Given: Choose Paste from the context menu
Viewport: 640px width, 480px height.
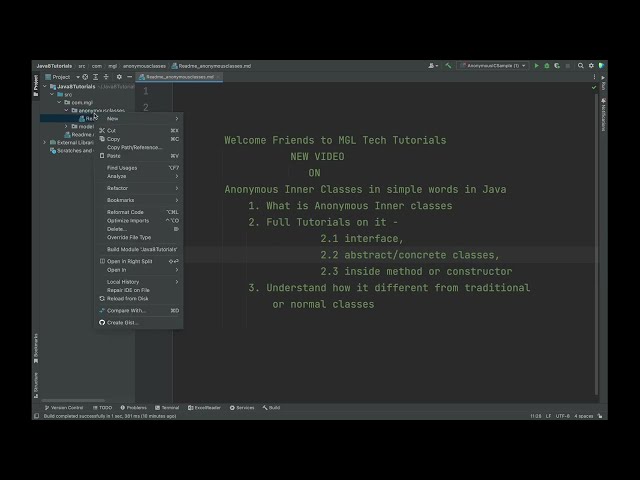Looking at the screenshot, I should pos(139,156).
